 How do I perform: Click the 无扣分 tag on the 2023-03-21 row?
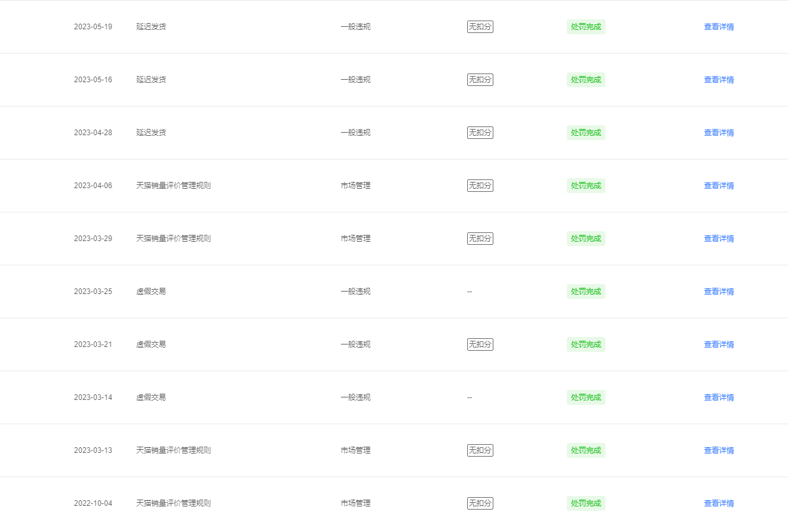pyautogui.click(x=480, y=344)
